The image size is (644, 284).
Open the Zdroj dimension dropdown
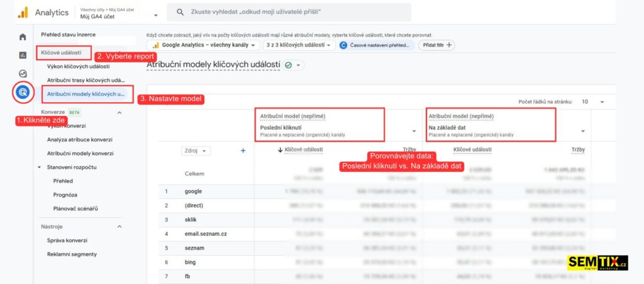(x=196, y=151)
